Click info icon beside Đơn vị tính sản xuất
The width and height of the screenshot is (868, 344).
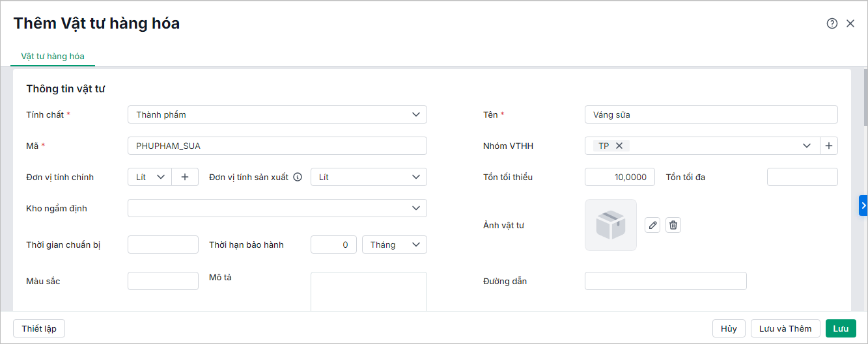(298, 177)
